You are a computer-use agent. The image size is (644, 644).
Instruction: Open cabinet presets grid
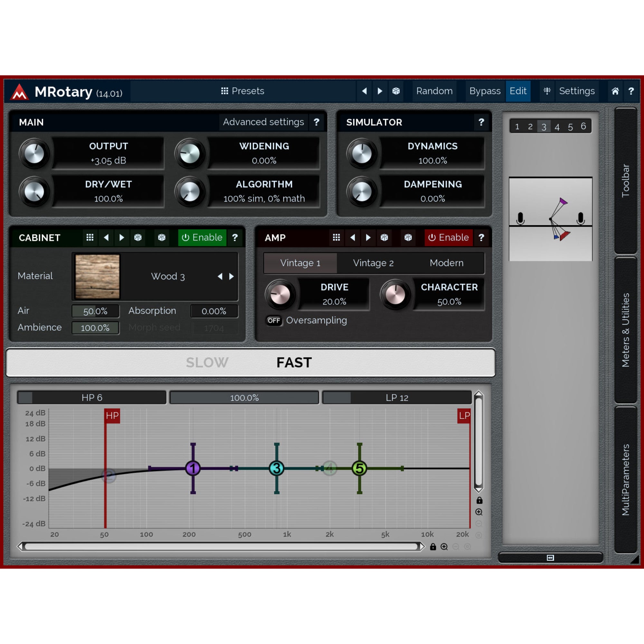tap(90, 237)
